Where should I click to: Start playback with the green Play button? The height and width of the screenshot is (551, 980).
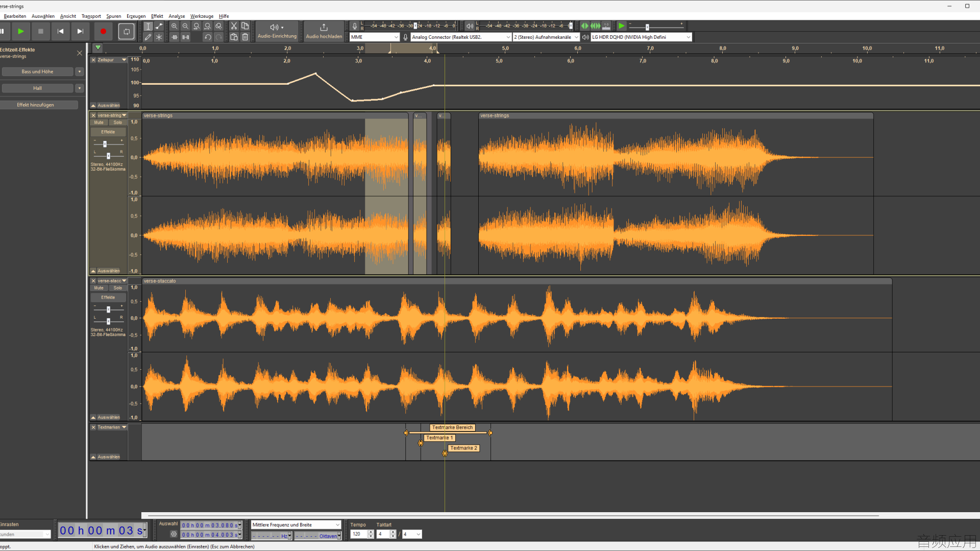click(x=20, y=31)
